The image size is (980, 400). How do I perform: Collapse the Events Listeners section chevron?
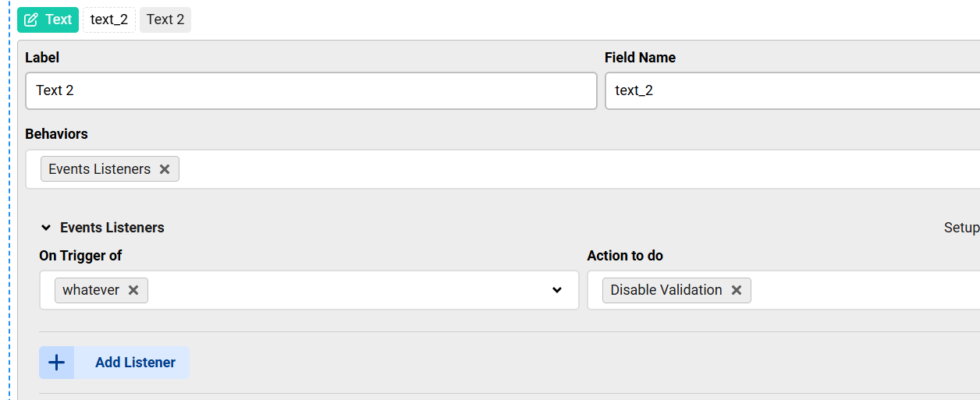coord(46,228)
